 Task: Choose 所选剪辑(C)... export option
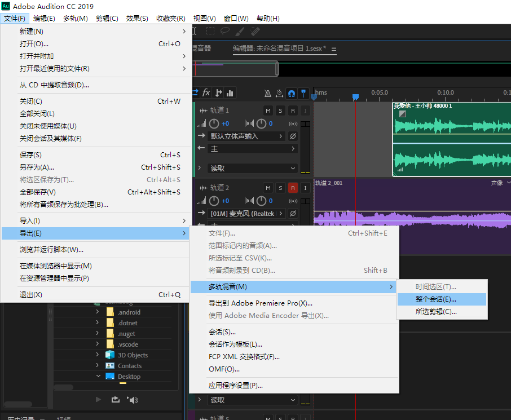tap(442, 312)
